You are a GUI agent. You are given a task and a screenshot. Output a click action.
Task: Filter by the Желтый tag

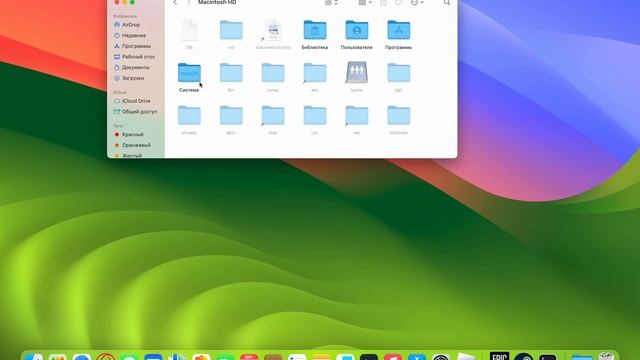coord(131,155)
